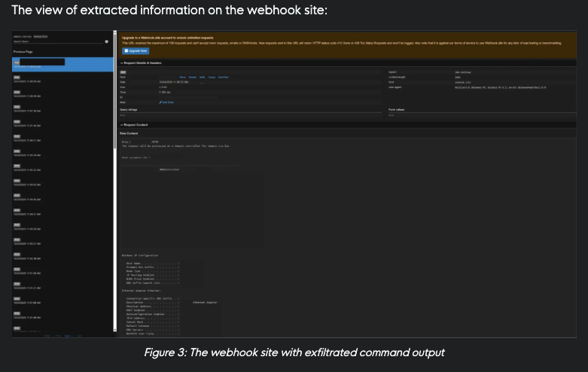
Task: Click the Default Gateway output line
Action: (153, 326)
